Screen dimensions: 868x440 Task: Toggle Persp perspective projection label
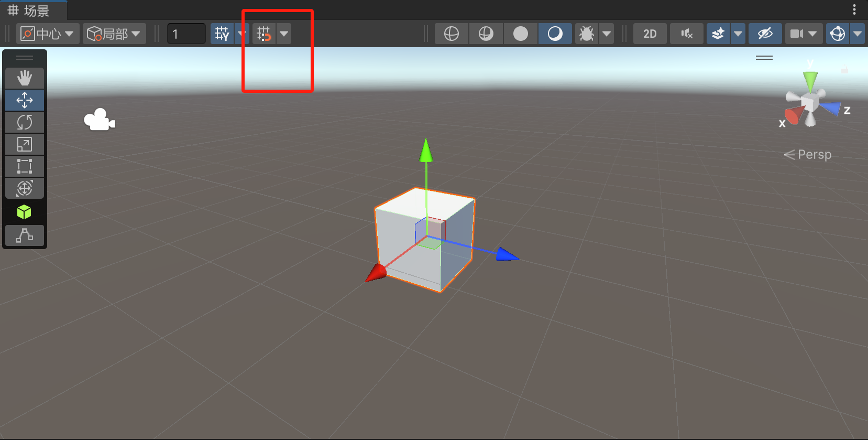808,154
